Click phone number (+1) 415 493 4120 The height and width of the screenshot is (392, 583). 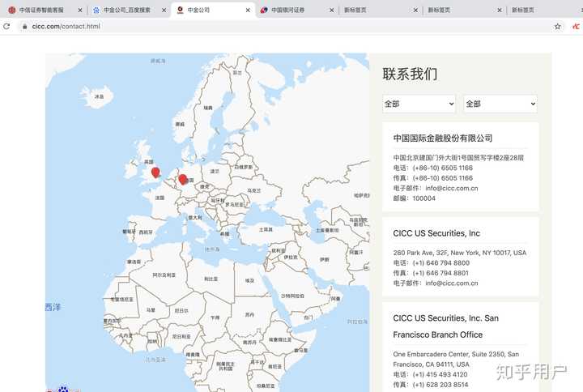pos(440,374)
